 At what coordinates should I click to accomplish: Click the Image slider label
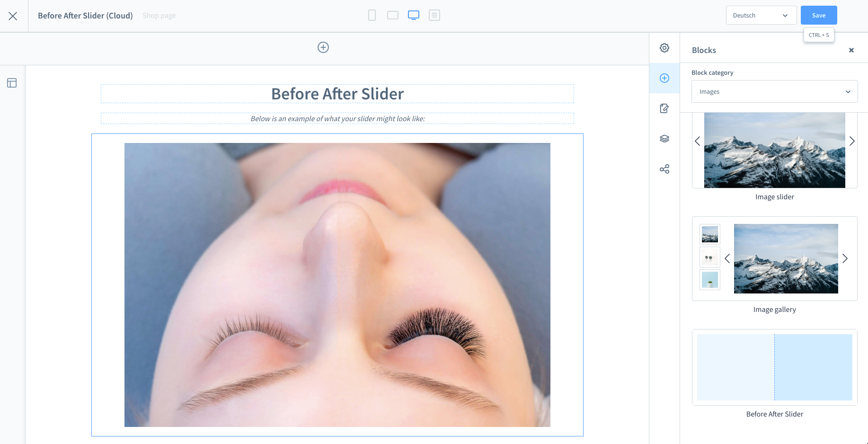click(775, 197)
